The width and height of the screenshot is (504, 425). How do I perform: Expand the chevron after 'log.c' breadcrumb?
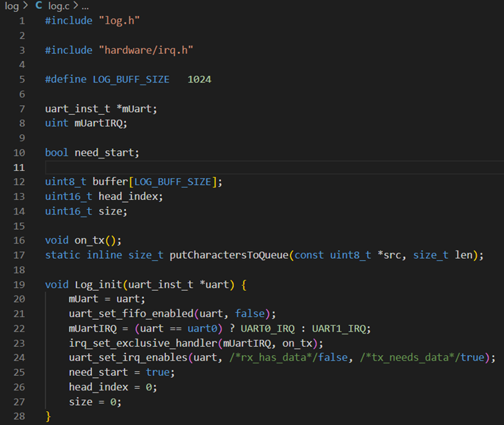point(75,5)
